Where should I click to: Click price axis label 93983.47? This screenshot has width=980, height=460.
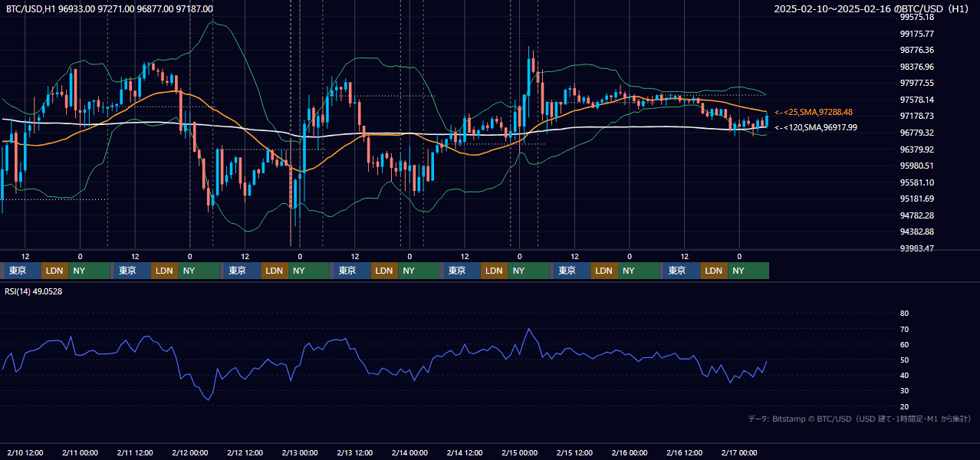[916, 248]
